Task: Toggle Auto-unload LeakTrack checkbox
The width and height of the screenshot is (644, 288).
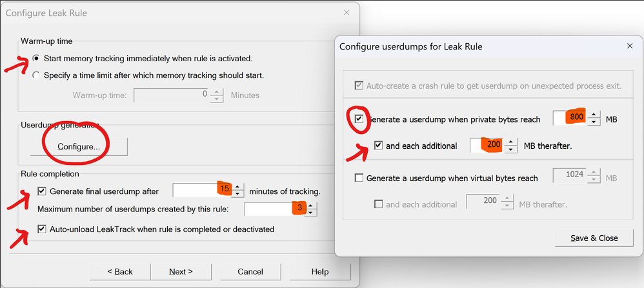Action: pyautogui.click(x=42, y=229)
